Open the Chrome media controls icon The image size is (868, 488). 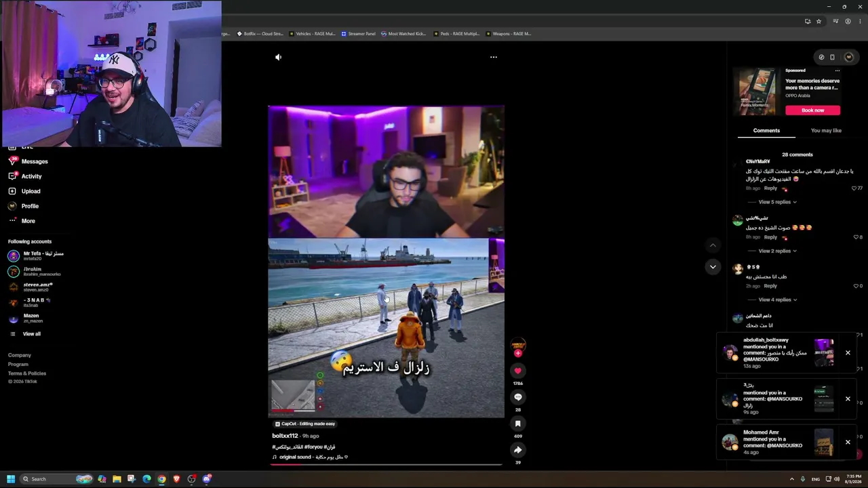(835, 21)
